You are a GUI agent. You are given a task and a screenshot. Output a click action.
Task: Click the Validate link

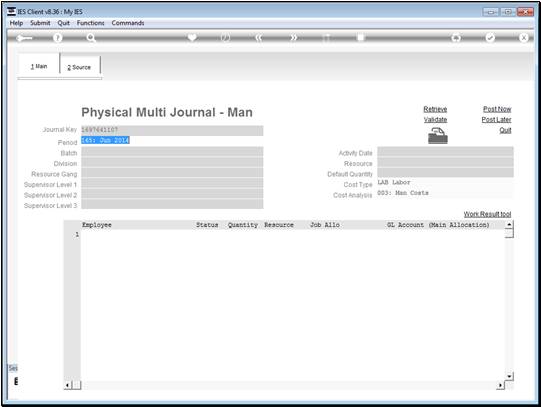point(435,120)
